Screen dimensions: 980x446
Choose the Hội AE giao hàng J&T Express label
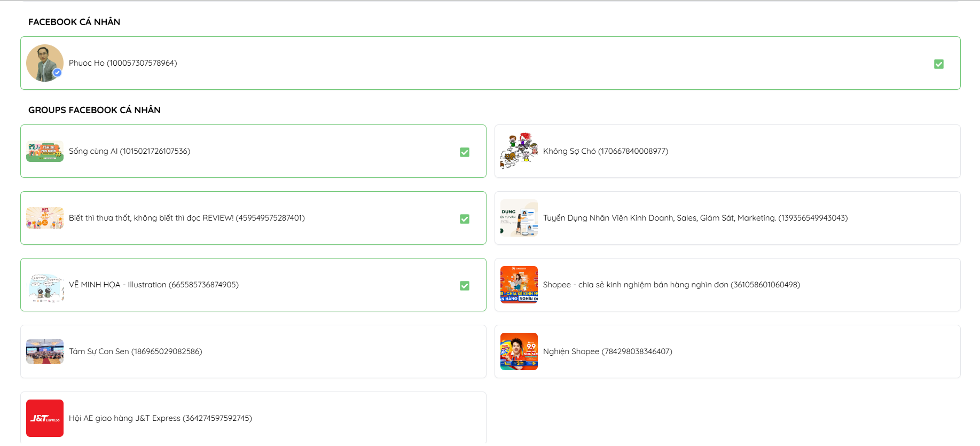tap(160, 418)
